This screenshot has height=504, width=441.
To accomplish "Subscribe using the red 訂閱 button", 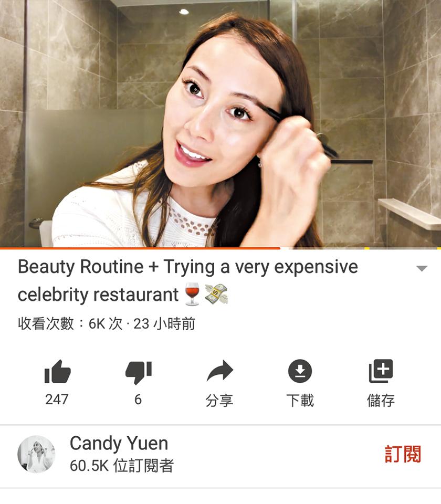I will coord(403,454).
